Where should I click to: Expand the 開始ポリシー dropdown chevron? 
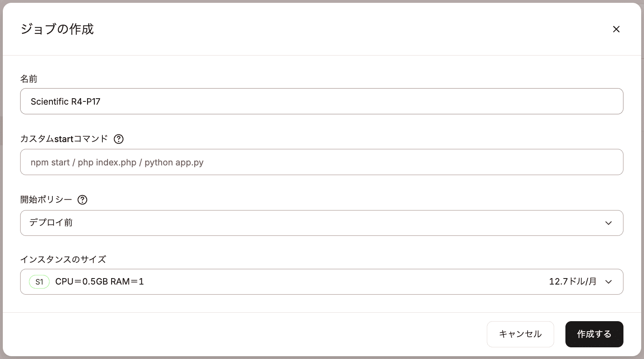(609, 223)
